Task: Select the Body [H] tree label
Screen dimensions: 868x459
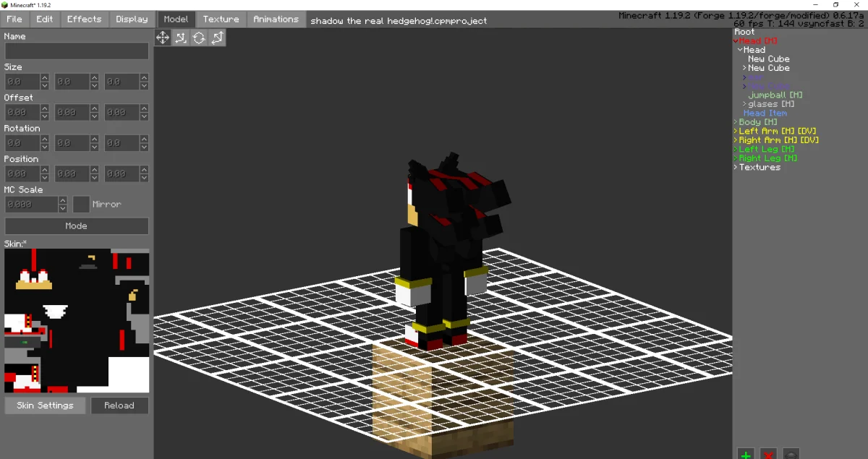Action: click(758, 122)
